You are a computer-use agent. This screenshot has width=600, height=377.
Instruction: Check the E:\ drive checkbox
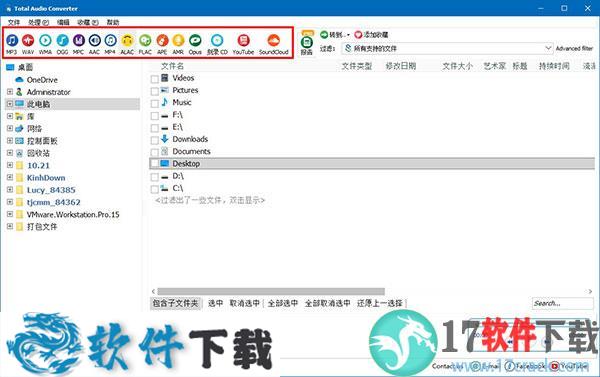click(x=155, y=128)
